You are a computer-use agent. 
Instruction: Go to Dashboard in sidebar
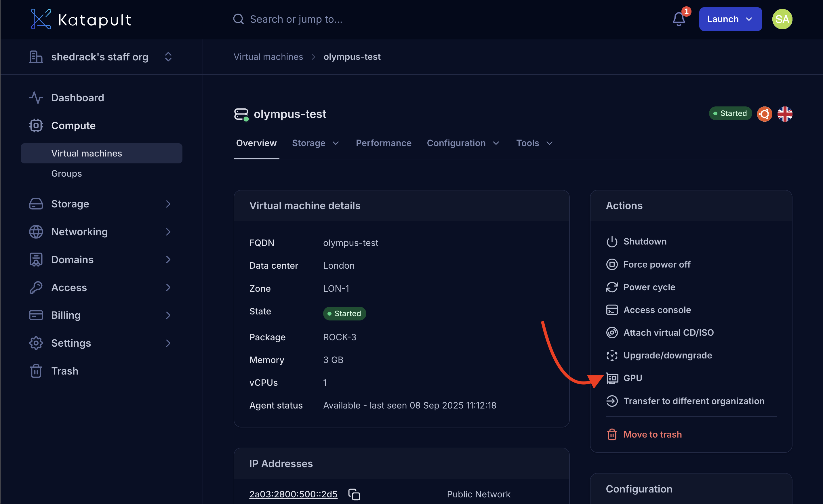coord(77,98)
